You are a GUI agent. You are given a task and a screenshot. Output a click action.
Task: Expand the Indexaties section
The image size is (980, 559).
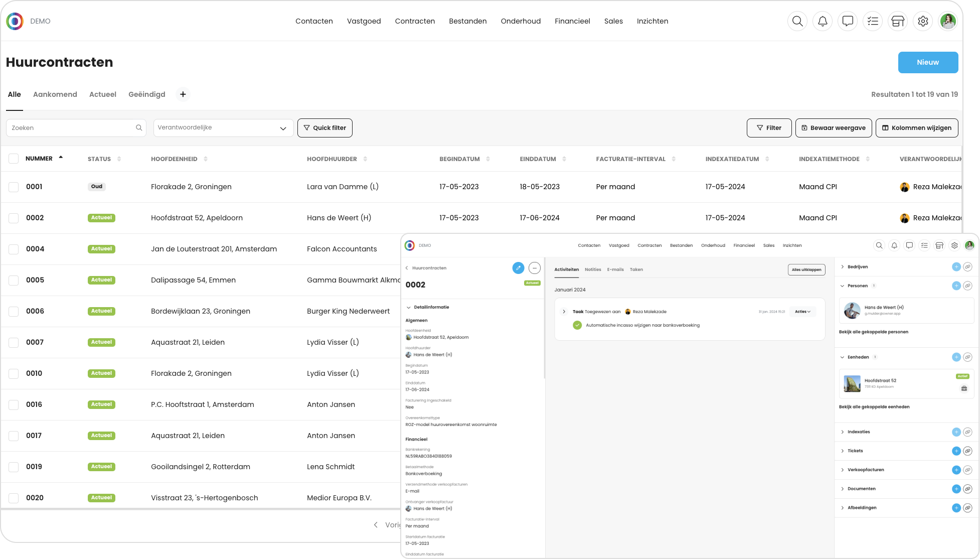843,432
